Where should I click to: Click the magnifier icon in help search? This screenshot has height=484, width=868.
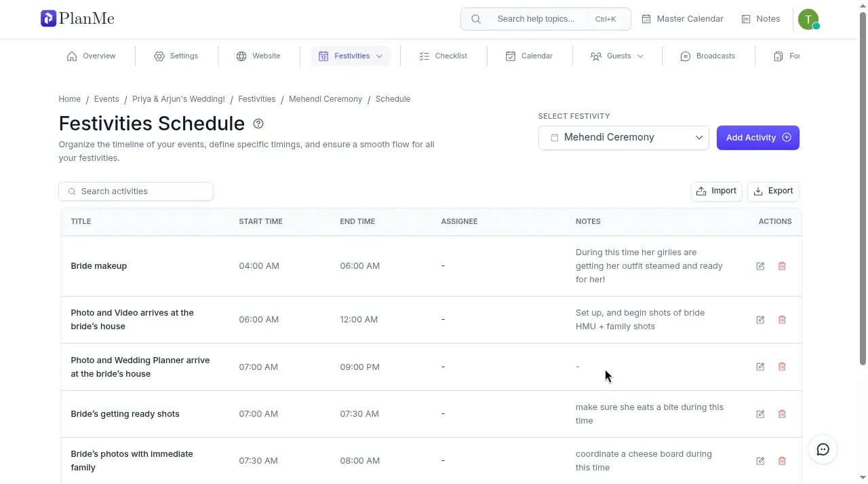pos(476,19)
